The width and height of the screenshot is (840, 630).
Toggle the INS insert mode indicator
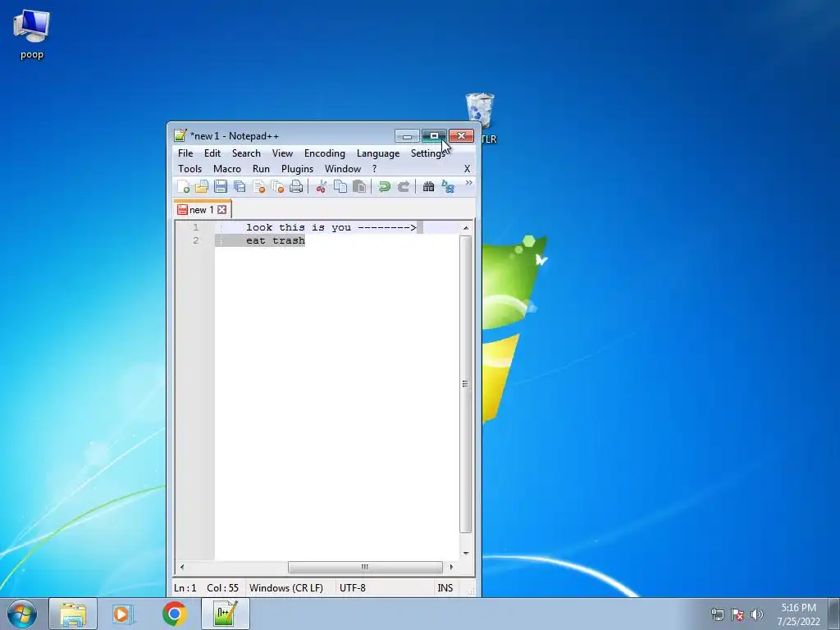click(445, 587)
